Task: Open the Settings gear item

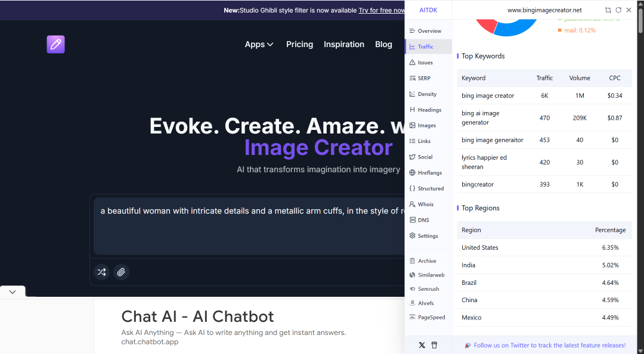Action: click(428, 236)
